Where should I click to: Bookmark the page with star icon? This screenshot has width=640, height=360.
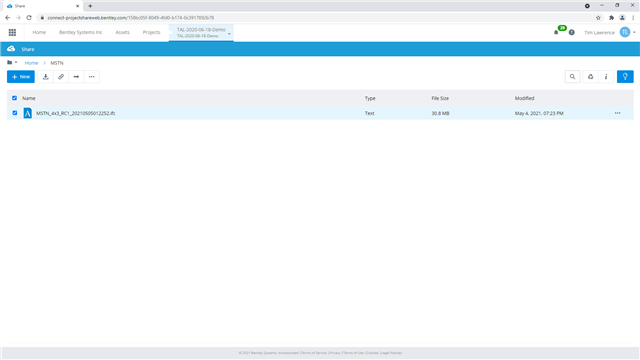coord(598,18)
